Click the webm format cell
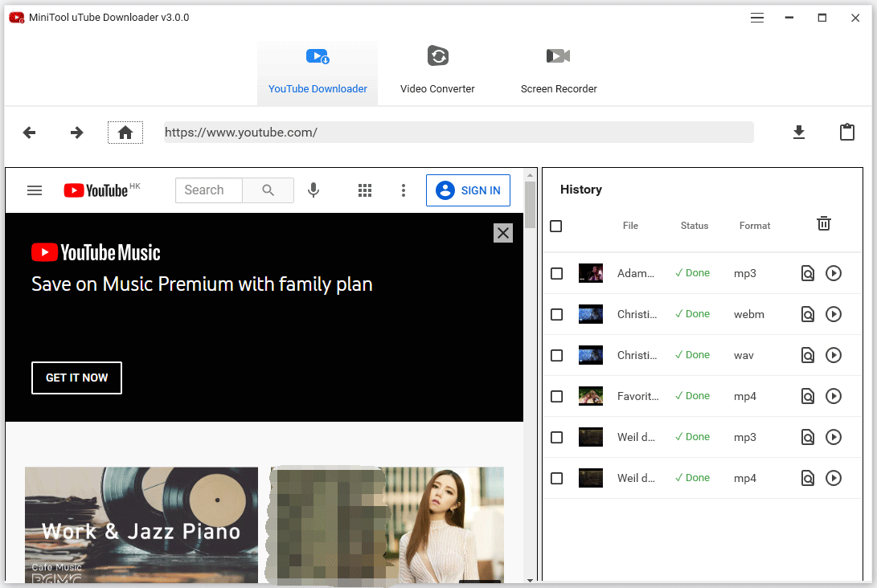 749,314
